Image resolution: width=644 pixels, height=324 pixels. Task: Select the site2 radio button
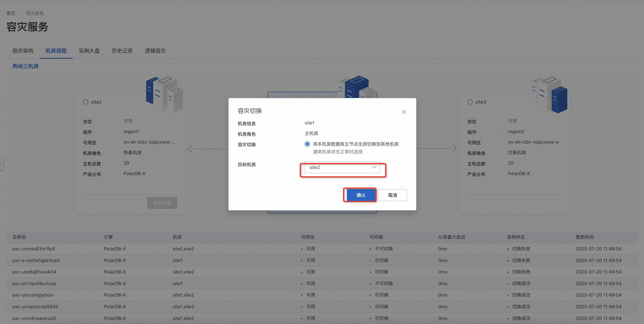point(86,102)
